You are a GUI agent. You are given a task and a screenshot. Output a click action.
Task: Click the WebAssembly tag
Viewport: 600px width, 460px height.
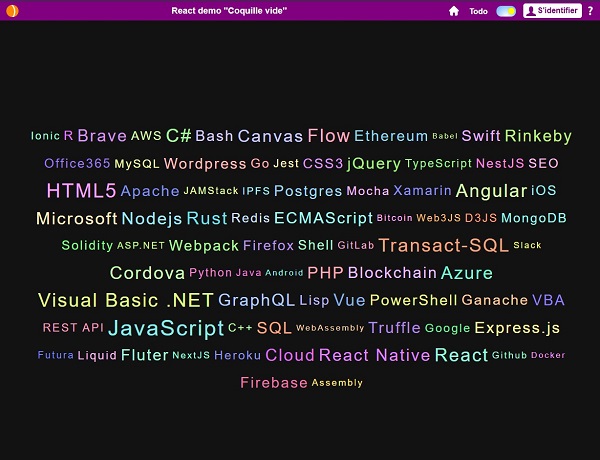tap(329, 328)
